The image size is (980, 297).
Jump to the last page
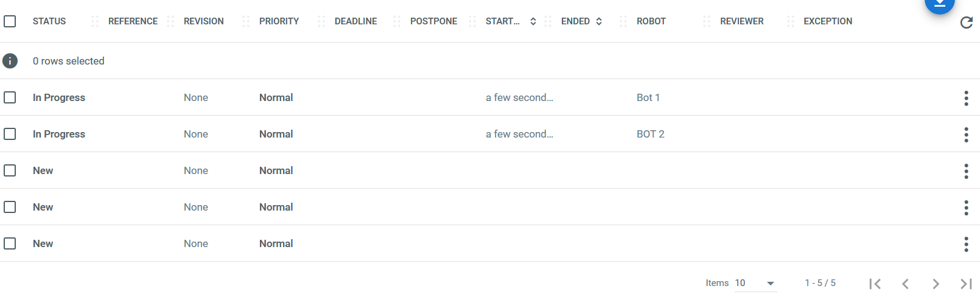pos(966,284)
